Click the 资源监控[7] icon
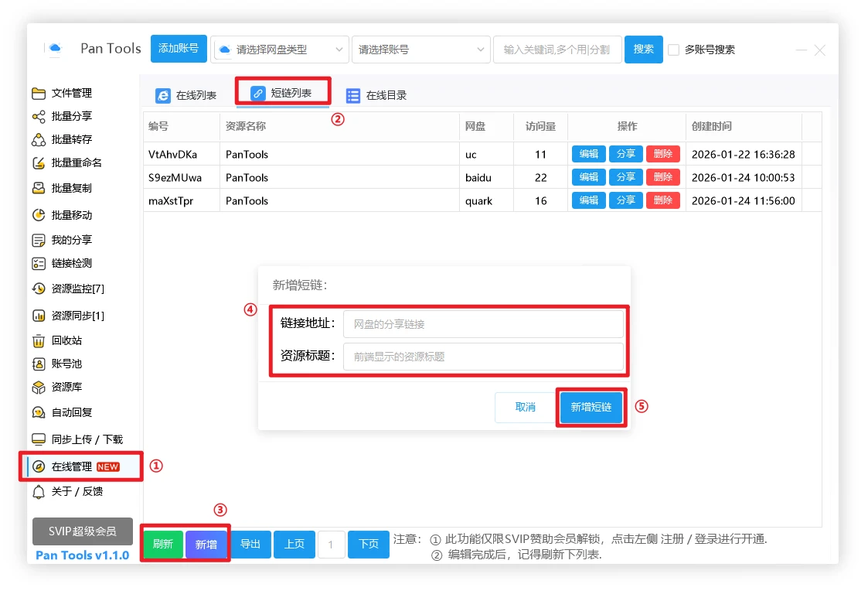 pos(39,289)
